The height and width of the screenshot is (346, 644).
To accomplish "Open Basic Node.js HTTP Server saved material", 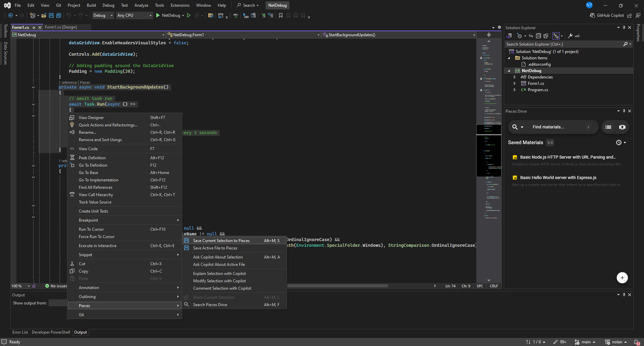I will pyautogui.click(x=568, y=160).
